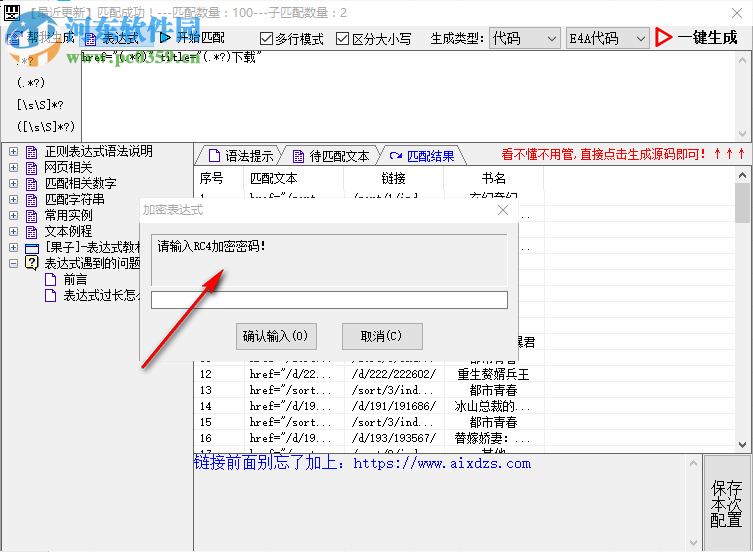Image resolution: width=753 pixels, height=552 pixels.
Task: Open the E4A代码 dropdown
Action: (607, 38)
